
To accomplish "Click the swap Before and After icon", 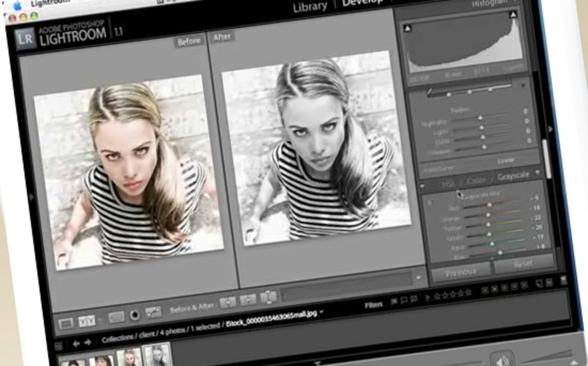I will click(x=268, y=297).
